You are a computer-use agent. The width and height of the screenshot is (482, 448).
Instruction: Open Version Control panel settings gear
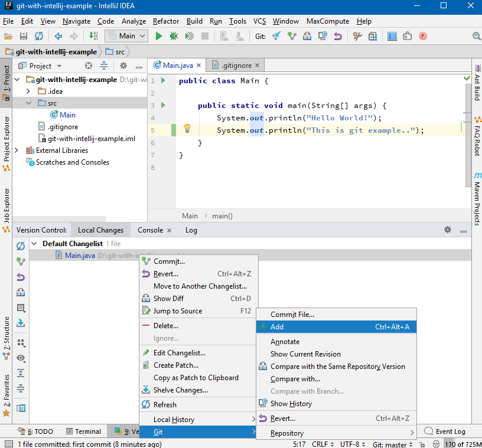pos(447,230)
